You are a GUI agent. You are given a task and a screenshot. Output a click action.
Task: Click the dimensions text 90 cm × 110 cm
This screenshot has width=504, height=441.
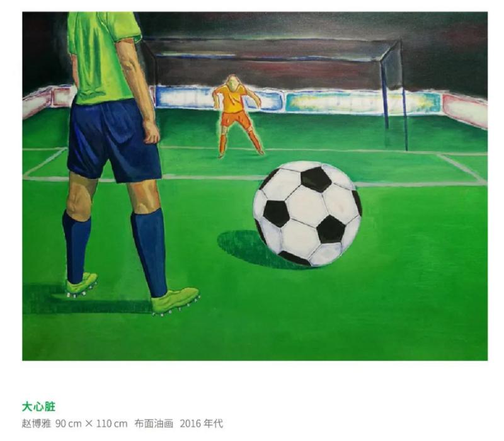click(x=91, y=423)
